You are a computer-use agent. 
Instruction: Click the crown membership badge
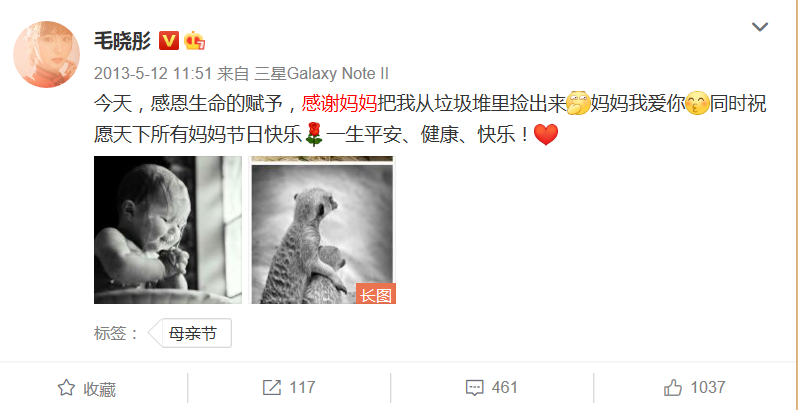pyautogui.click(x=194, y=40)
